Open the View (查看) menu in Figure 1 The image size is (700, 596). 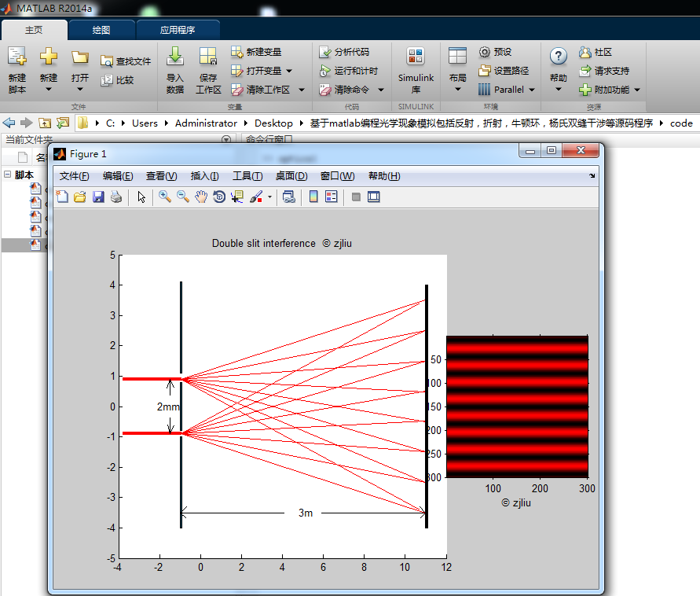tap(161, 176)
